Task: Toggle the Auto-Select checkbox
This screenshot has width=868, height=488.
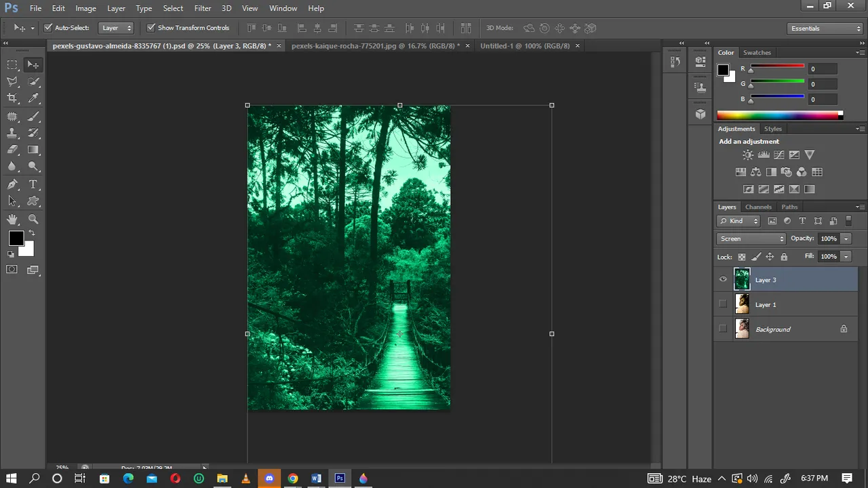Action: point(48,28)
